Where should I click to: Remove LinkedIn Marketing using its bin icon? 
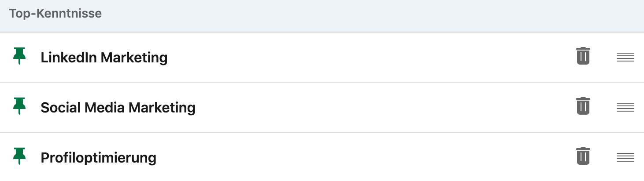(583, 57)
